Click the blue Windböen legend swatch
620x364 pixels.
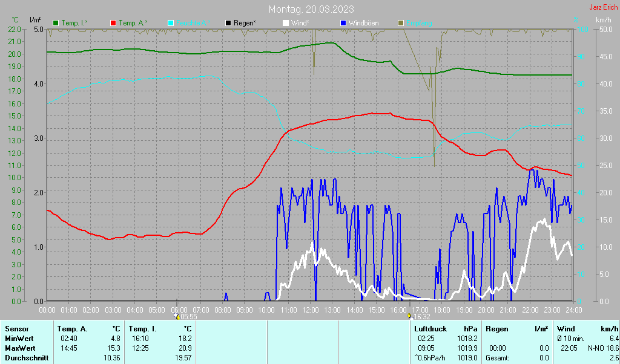coord(343,24)
